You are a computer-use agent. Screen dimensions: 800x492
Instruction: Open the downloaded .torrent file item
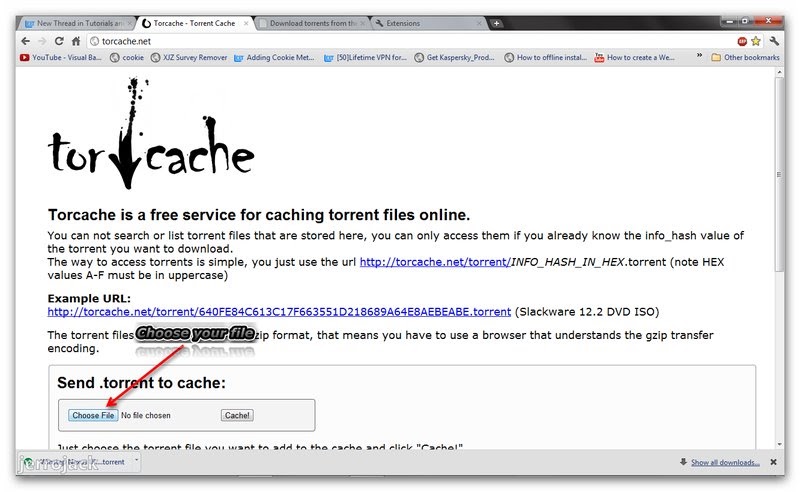(x=75, y=462)
